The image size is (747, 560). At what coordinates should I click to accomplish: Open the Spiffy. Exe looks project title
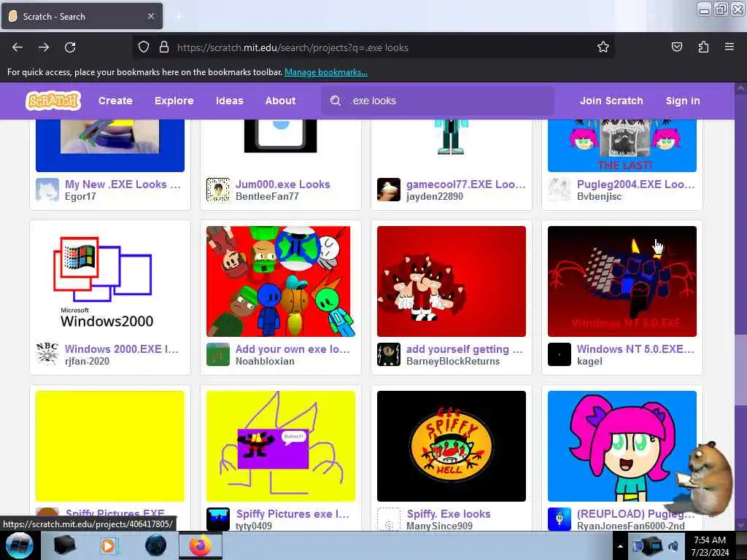click(449, 514)
